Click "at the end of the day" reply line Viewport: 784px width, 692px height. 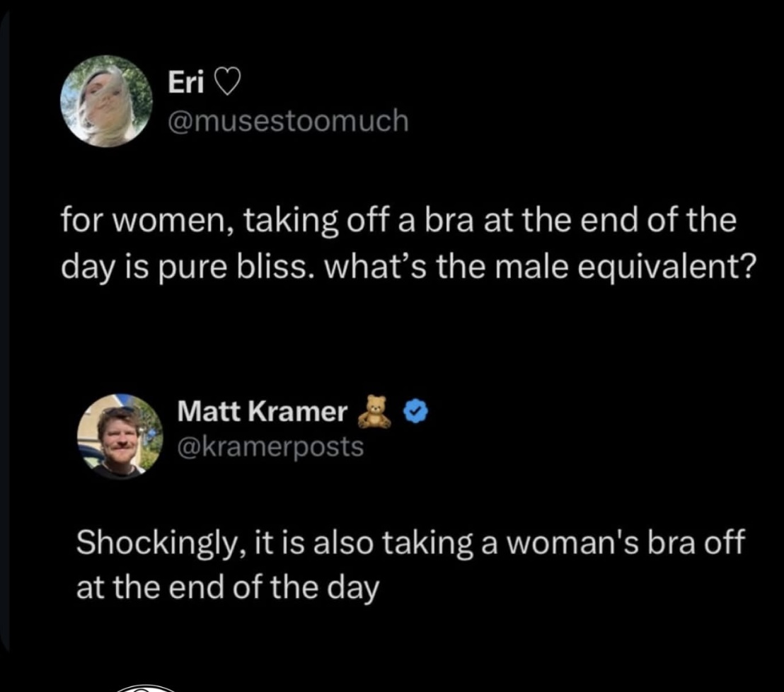228,588
